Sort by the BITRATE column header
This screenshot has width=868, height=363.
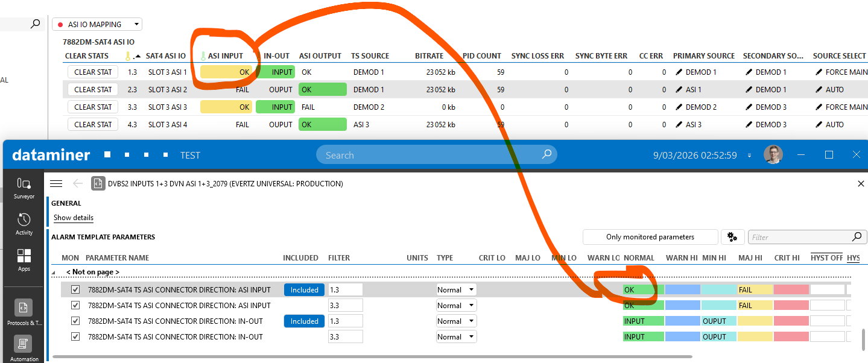pyautogui.click(x=429, y=56)
